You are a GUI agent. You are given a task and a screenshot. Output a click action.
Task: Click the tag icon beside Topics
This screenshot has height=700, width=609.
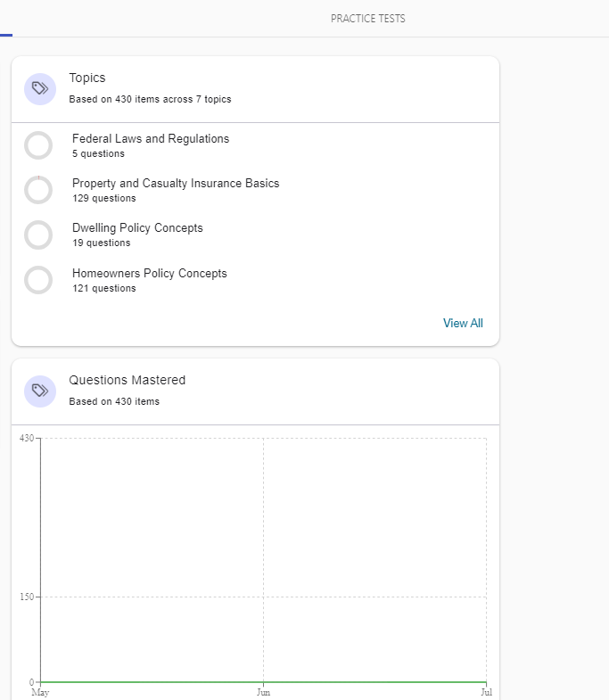(x=40, y=88)
